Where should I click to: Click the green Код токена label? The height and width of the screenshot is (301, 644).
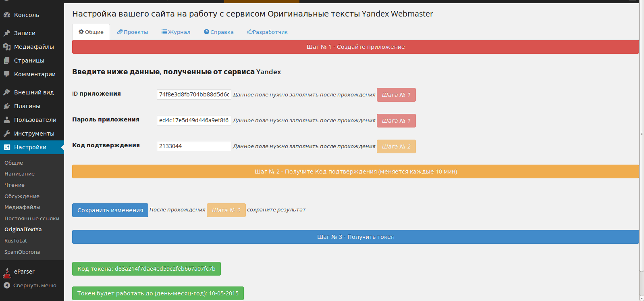coord(146,269)
